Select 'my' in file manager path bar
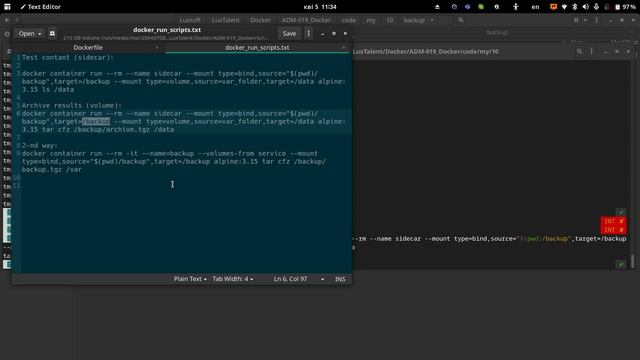 click(371, 20)
